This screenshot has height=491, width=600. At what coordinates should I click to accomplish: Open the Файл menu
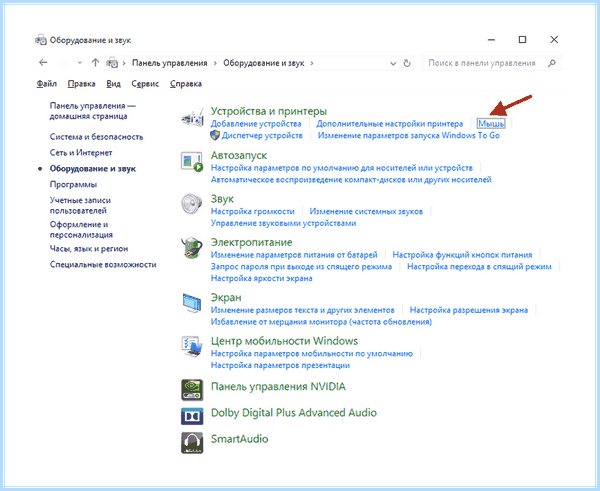click(47, 84)
